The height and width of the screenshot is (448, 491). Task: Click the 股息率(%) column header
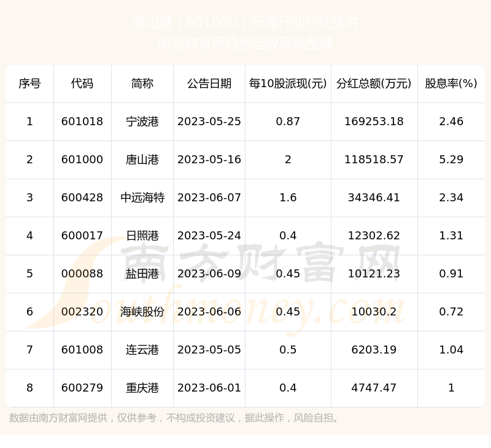pos(451,83)
